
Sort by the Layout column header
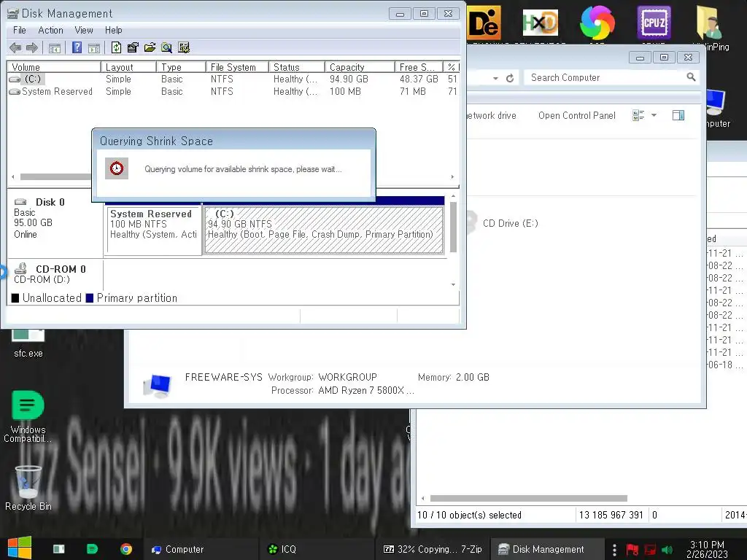[x=128, y=67]
